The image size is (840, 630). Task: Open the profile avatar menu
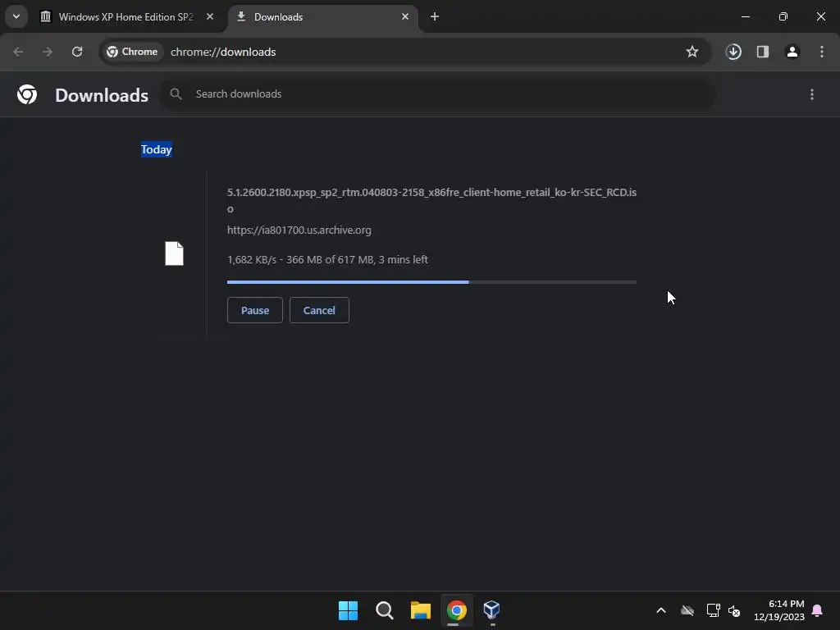792,52
